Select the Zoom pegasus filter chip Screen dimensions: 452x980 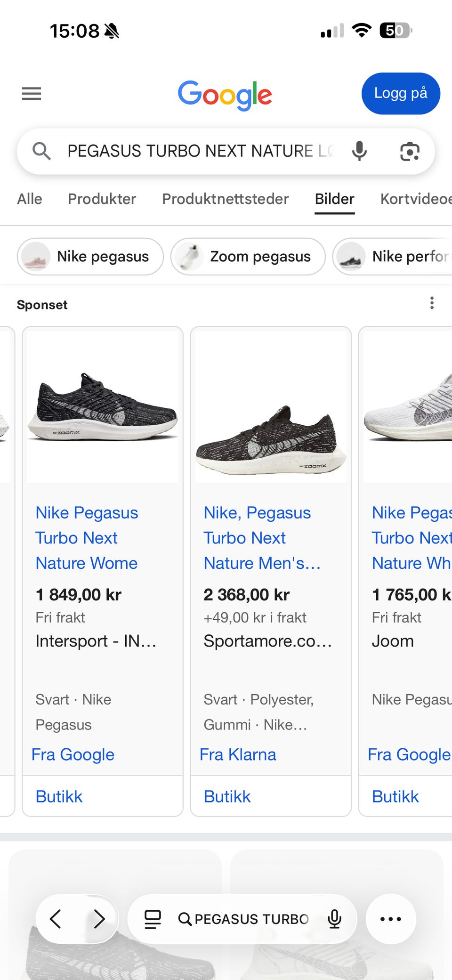pyautogui.click(x=248, y=257)
